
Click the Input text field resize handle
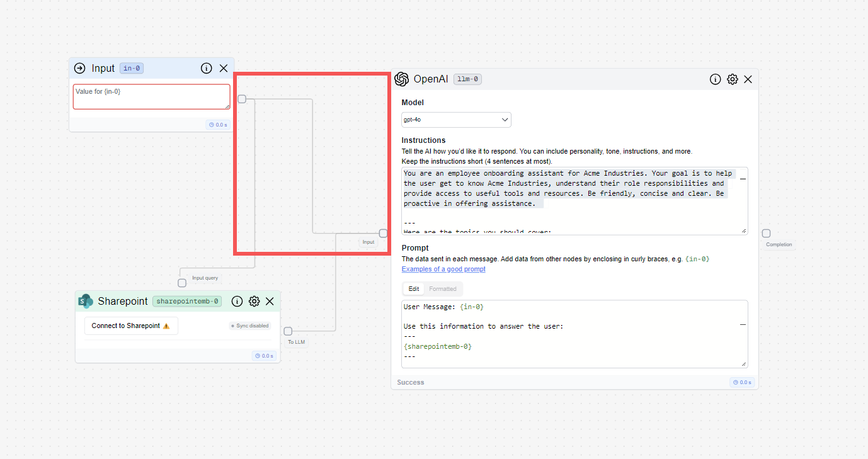(227, 106)
